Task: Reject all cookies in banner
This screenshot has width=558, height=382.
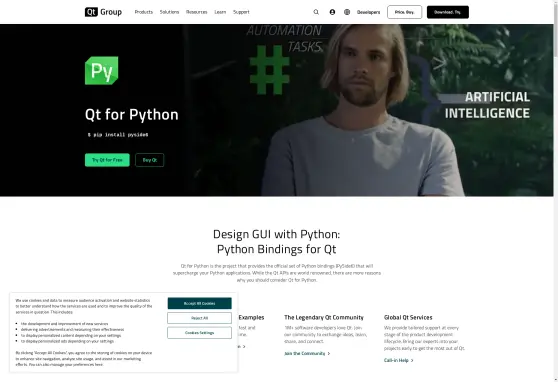Action: 199,318
